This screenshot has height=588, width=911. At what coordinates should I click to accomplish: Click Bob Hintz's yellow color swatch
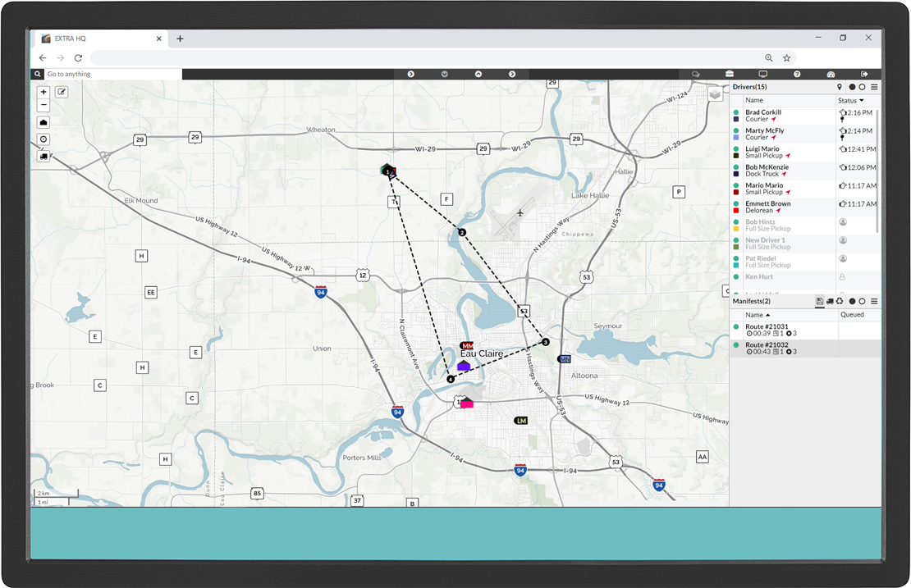[736, 230]
